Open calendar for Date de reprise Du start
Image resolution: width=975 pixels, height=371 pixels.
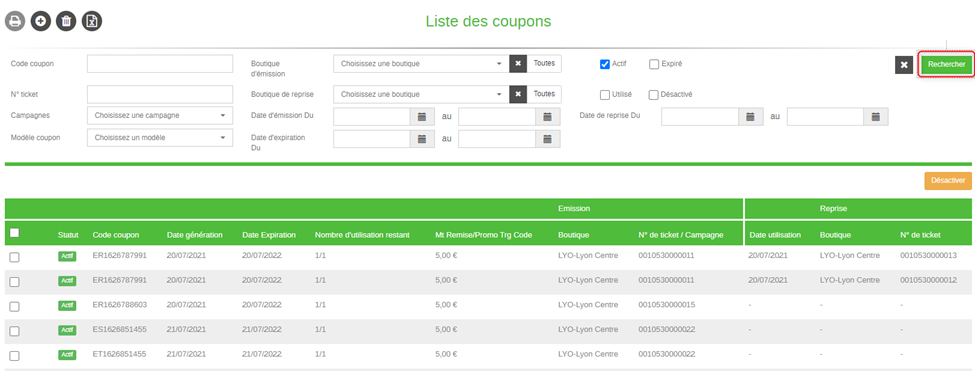[750, 116]
